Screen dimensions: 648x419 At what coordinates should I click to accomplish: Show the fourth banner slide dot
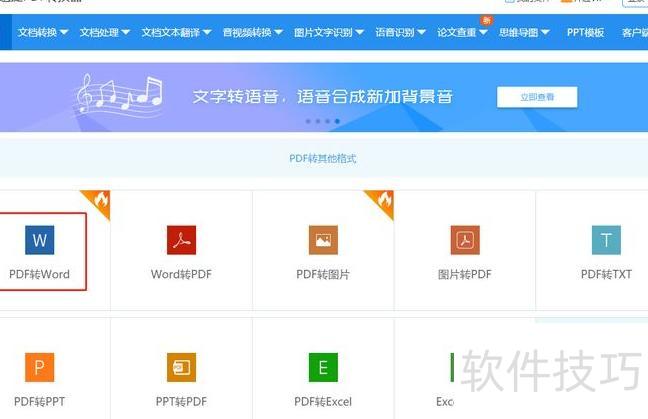tap(338, 121)
